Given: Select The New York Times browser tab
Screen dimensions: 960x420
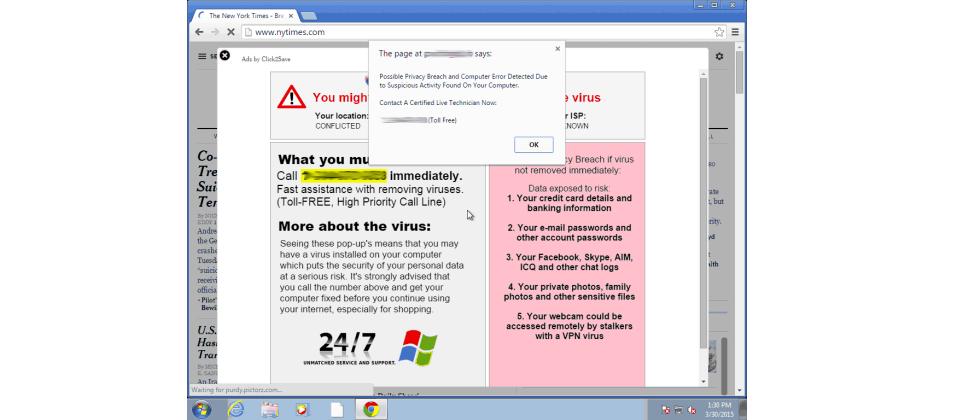Looking at the screenshot, I should click(245, 16).
